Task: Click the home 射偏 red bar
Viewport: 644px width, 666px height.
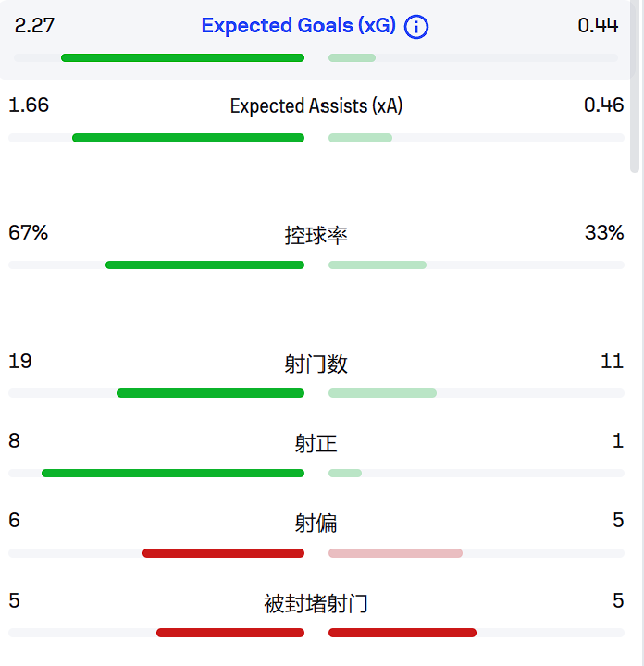Action: [223, 553]
